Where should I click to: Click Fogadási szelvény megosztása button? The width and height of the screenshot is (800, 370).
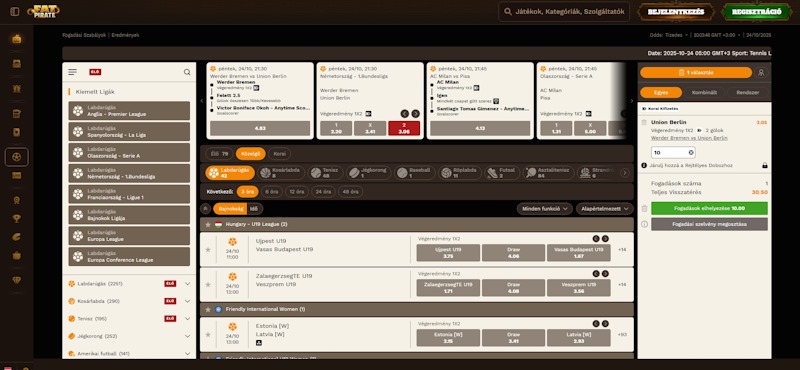[709, 224]
